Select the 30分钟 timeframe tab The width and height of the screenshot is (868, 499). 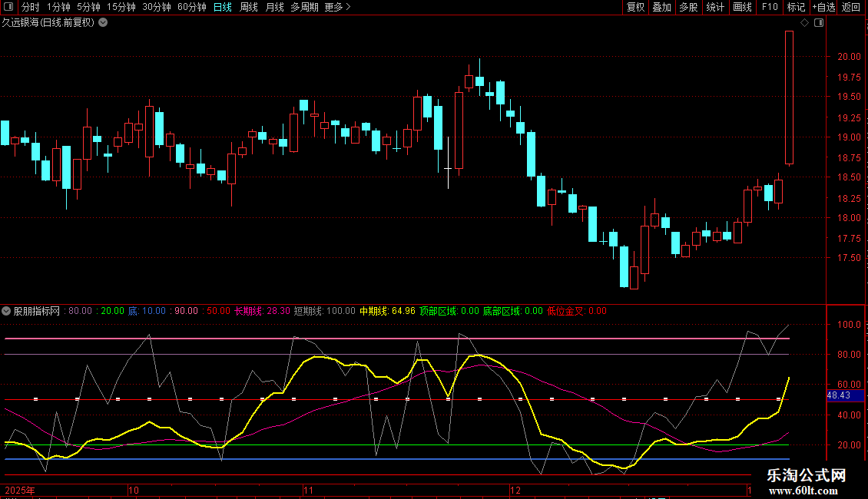(x=157, y=7)
